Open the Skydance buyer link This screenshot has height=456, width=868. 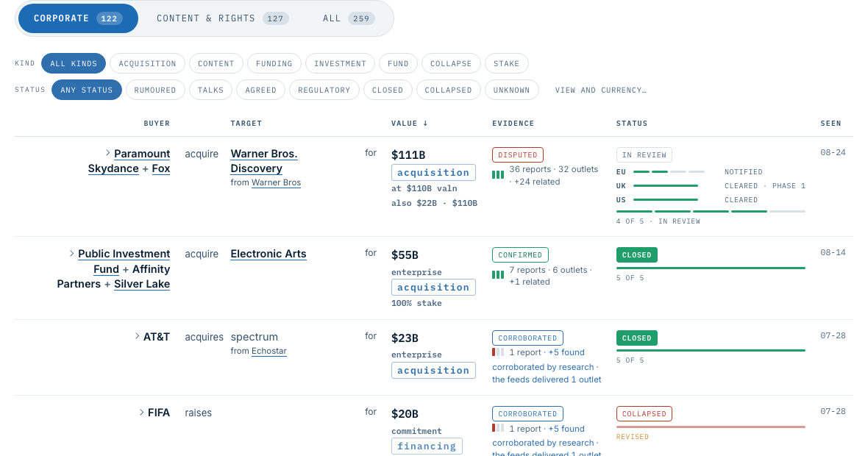[113, 168]
